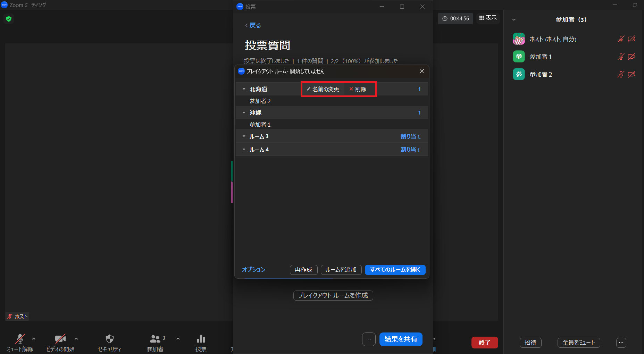This screenshot has width=644, height=354.
Task: Collapse the 沖縄 room list
Action: (x=244, y=113)
